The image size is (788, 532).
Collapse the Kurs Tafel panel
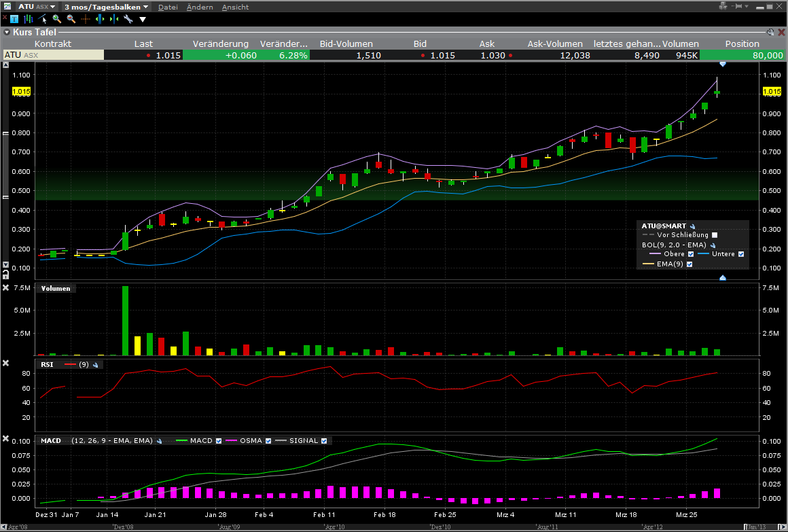(x=7, y=32)
